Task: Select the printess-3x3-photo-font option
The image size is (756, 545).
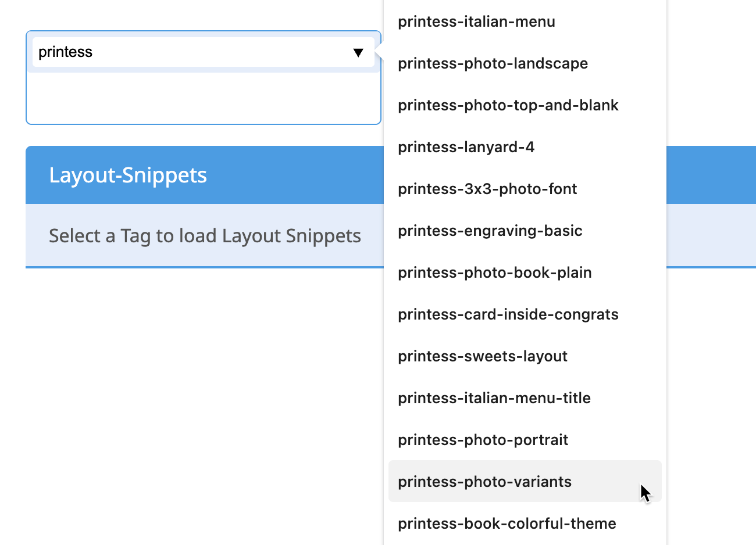Action: pos(487,189)
